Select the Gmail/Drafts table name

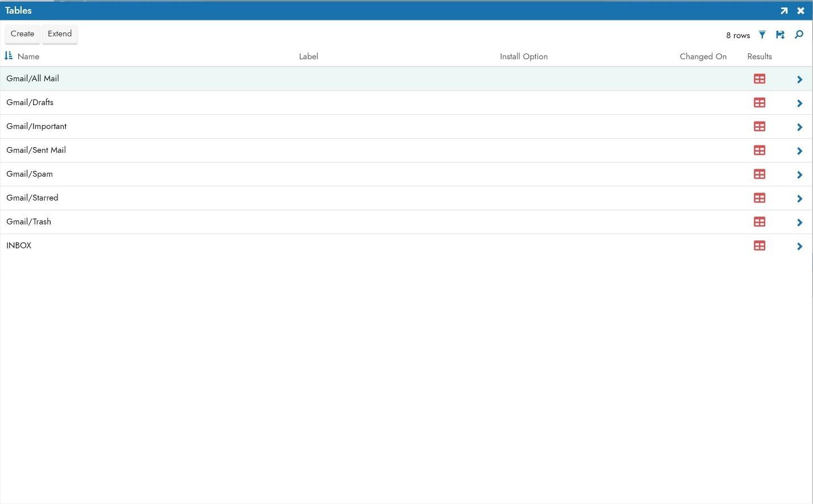[x=30, y=103]
